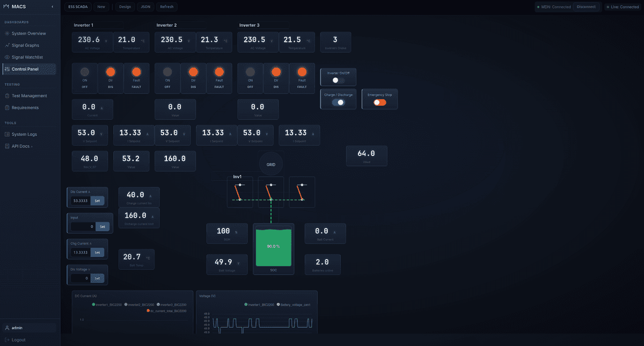Image resolution: width=644 pixels, height=346 pixels.
Task: Click Inverter 3 Dir status lamp
Action: (276, 71)
